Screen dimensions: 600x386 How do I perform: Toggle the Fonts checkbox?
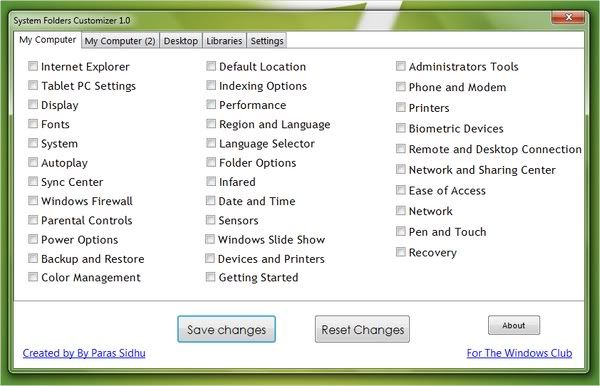click(x=33, y=124)
